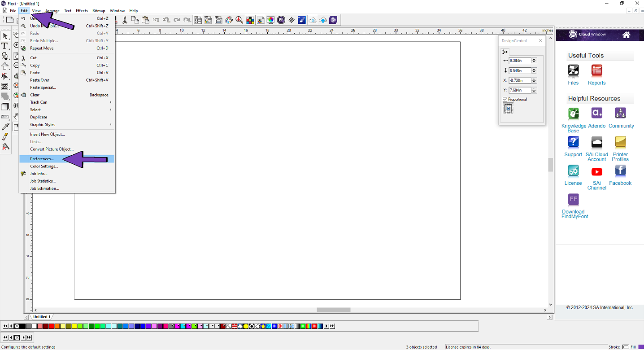Screen dimensions: 644x350
Task: Pick the orange palette swatch
Action: [x=57, y=326]
